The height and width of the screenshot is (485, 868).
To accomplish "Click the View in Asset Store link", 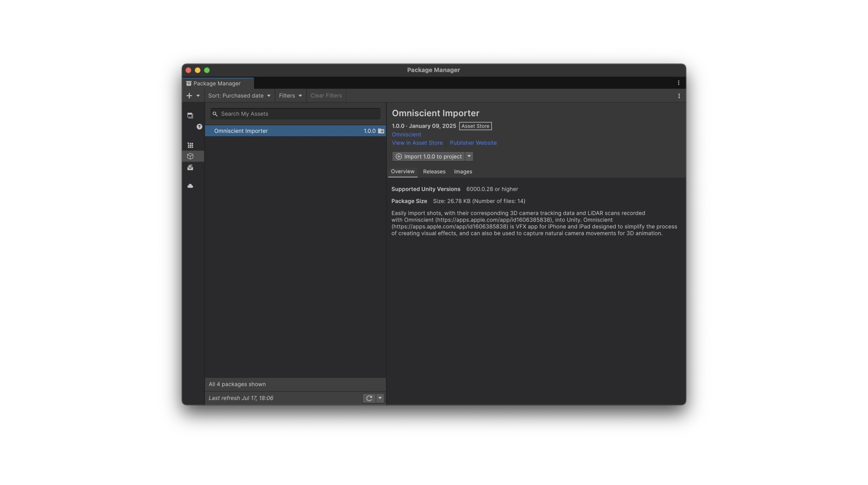I will pyautogui.click(x=417, y=143).
